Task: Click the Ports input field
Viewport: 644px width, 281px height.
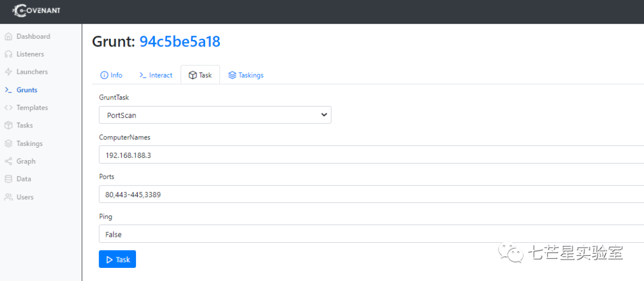Action: click(371, 194)
